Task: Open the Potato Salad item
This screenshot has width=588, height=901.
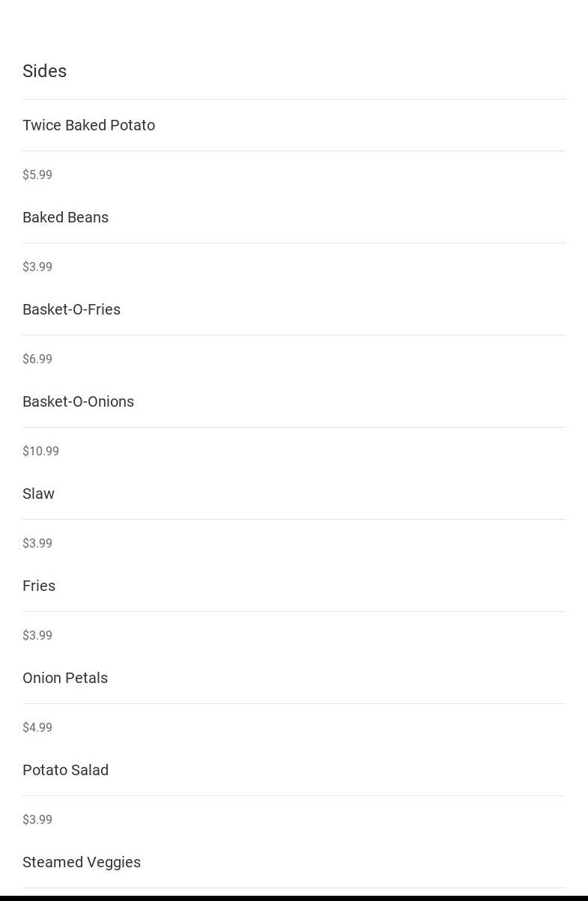Action: click(65, 770)
